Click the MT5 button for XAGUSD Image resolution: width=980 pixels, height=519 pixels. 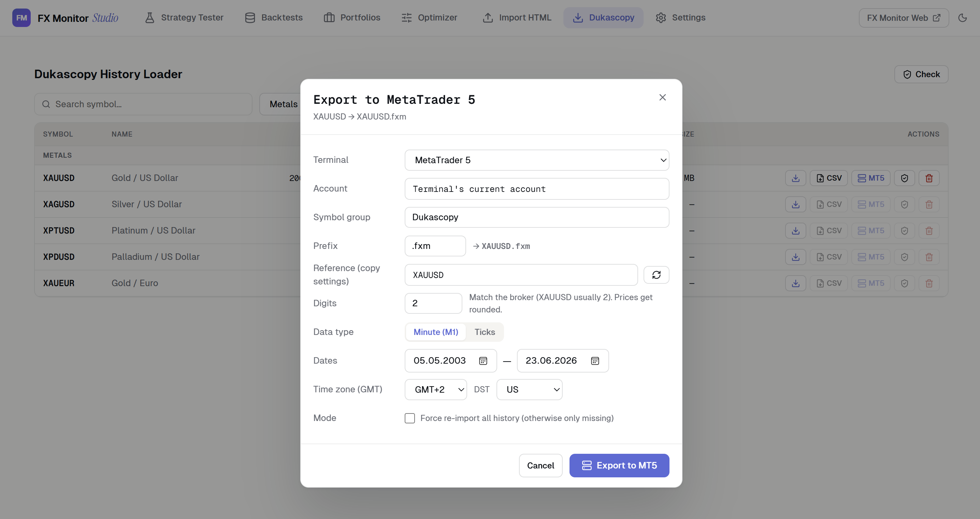coord(871,204)
